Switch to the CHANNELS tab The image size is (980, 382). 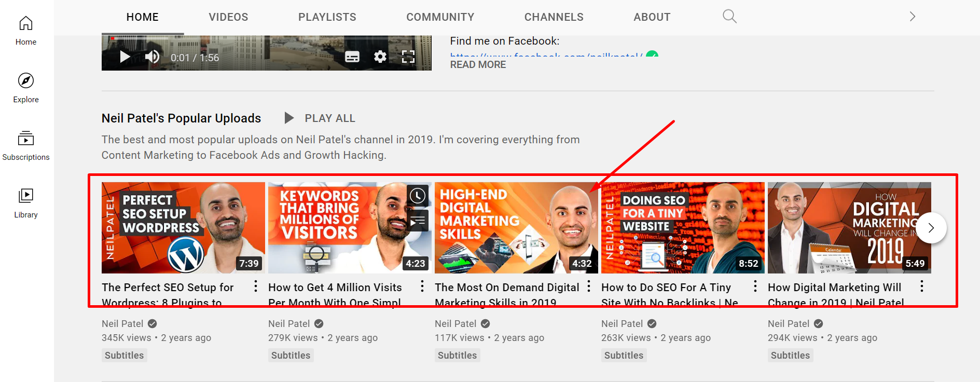[554, 17]
